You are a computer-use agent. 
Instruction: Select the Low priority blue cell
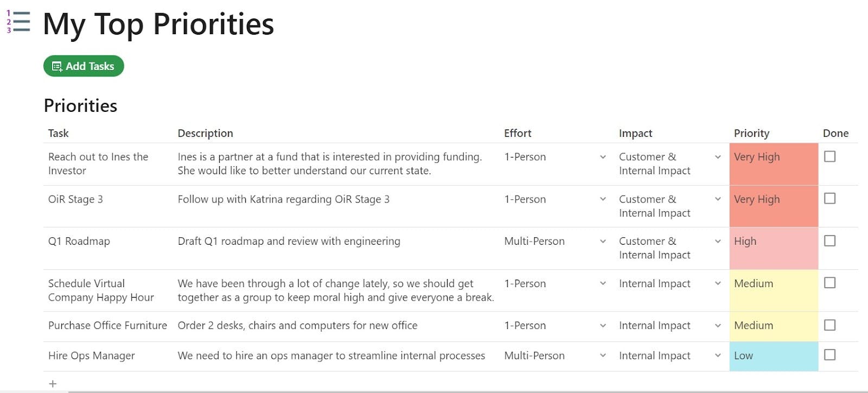[x=774, y=356]
